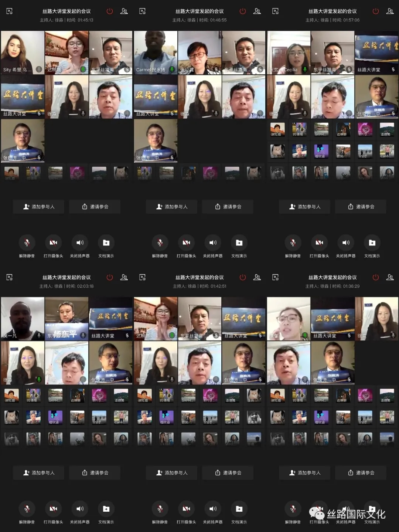This screenshot has height=532, width=399.
Task: Show participants icon in the 02:03:18 meeting
Action: point(124,277)
